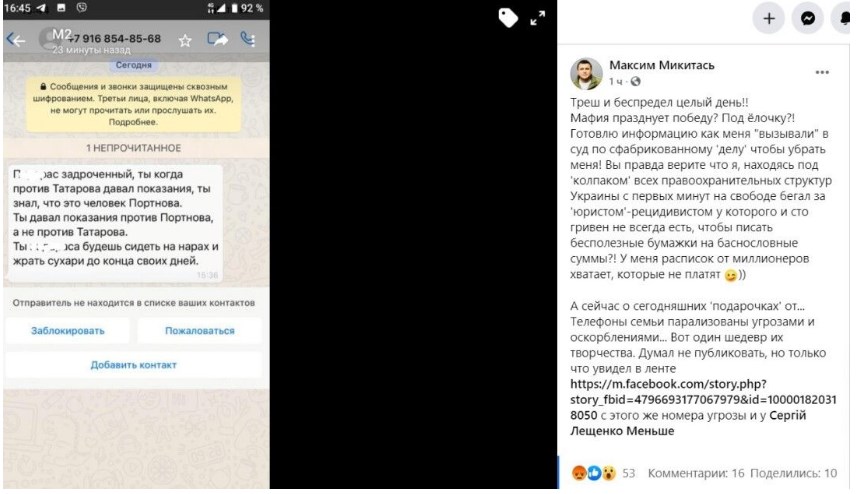Open Максим Микитась profile name link

click(x=662, y=65)
